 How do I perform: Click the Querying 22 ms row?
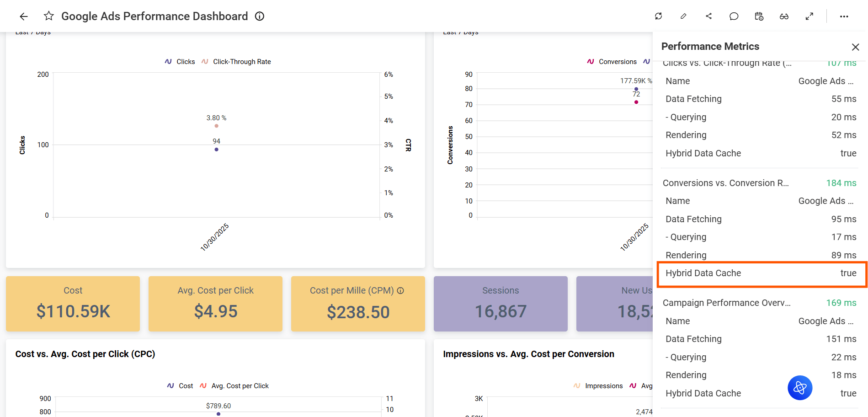761,357
